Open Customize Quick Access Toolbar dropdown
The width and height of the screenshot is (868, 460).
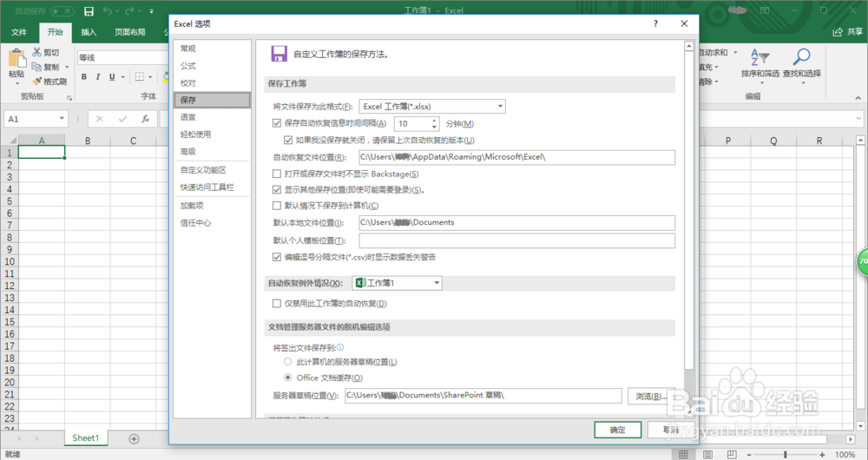[x=151, y=11]
